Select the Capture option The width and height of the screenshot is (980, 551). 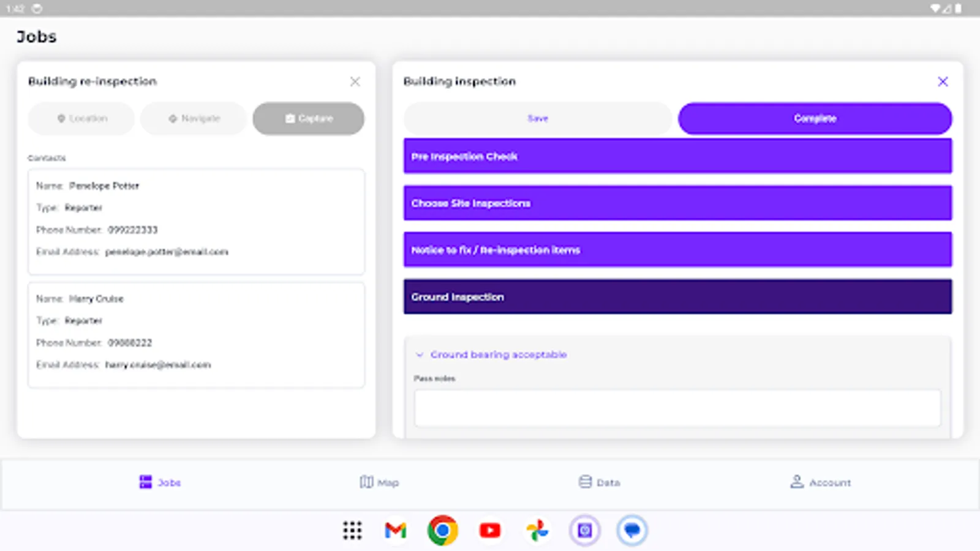308,118
